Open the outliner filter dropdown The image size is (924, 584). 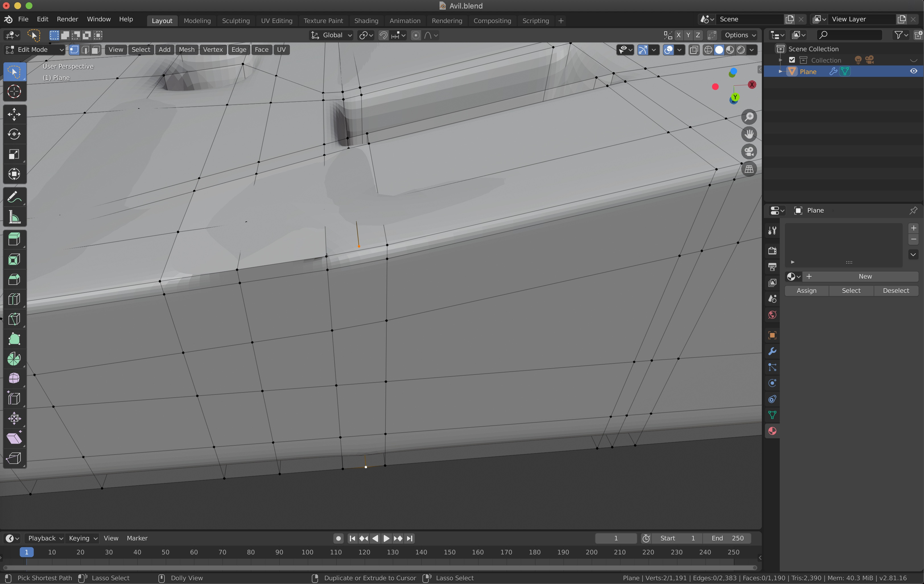tap(901, 35)
